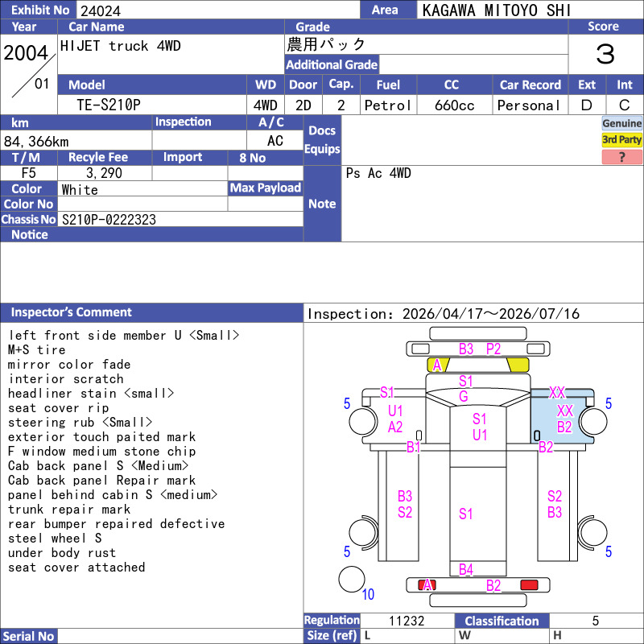The image size is (644, 644).
Task: Click the Color No field
Action: coord(142,204)
